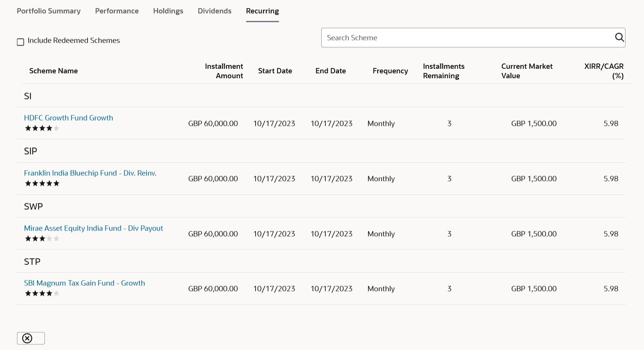This screenshot has width=644, height=350.
Task: Click the search magnifier icon
Action: 619,37
